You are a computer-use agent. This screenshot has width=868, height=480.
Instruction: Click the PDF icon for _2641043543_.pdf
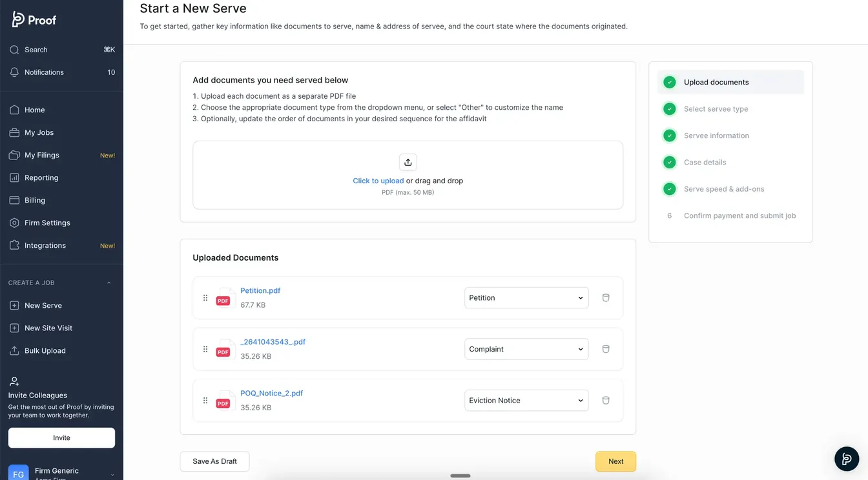223,349
